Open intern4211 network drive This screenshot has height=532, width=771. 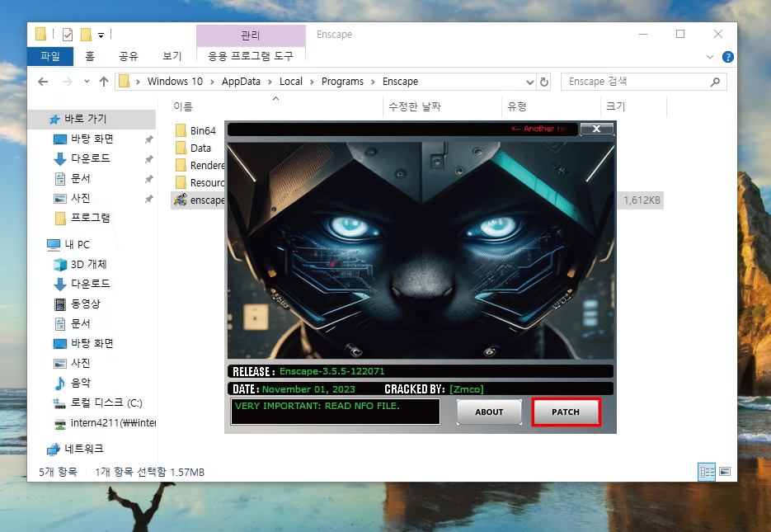113,423
